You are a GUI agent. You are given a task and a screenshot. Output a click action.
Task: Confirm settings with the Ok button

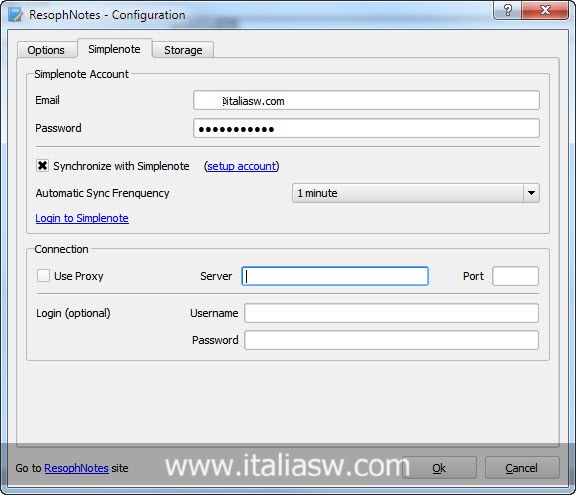coord(439,468)
